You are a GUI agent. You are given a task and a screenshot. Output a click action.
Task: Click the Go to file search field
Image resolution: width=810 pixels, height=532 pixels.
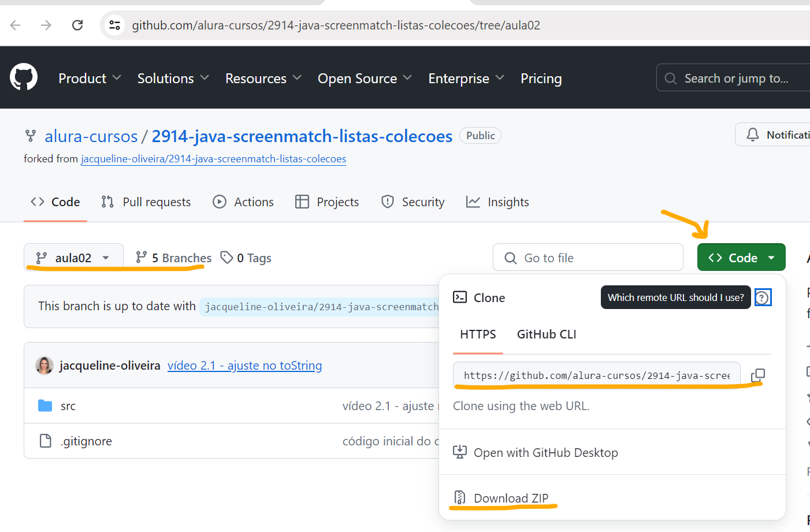588,258
